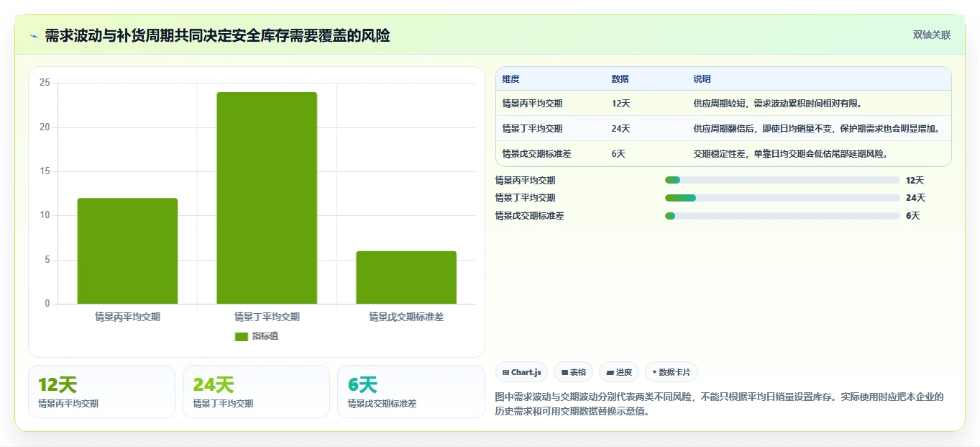
Task: Click the 6天 value beside its progress bar
Action: pos(912,216)
